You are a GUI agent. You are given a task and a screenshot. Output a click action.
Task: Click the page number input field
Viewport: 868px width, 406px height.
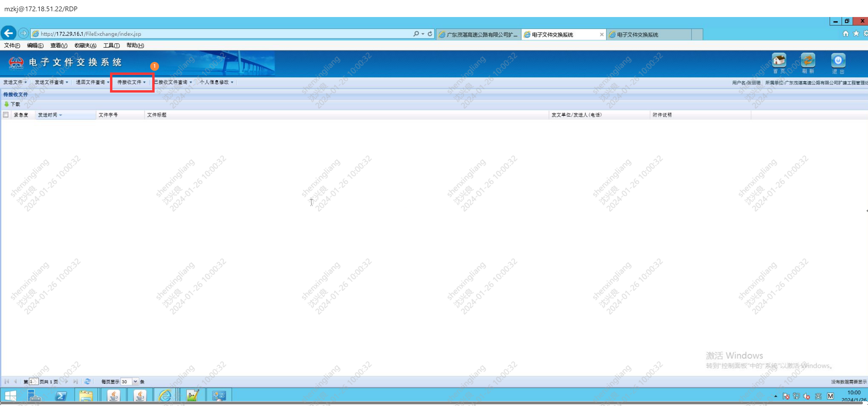point(33,381)
